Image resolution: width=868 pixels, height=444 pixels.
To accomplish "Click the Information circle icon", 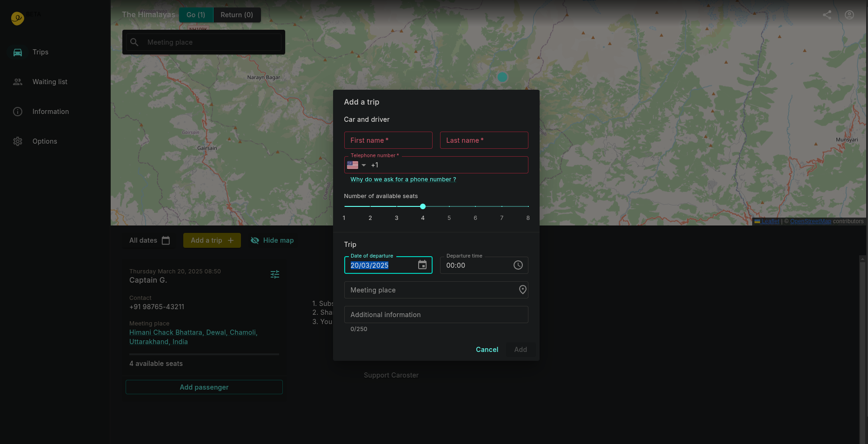I will click(18, 112).
